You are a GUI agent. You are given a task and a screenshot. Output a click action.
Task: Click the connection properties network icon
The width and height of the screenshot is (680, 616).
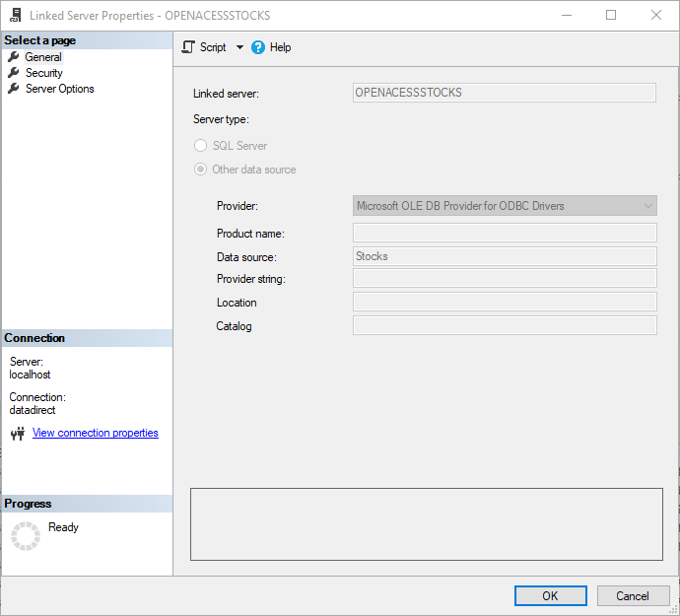[x=17, y=434]
